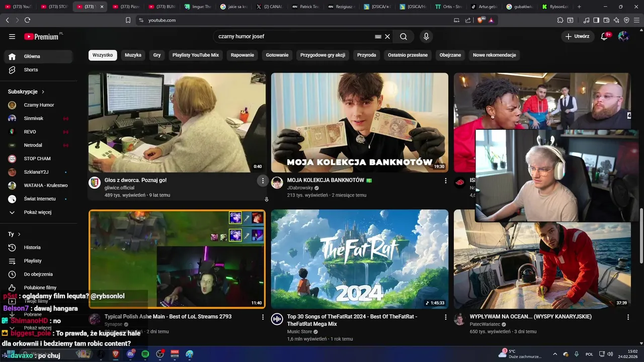Go to Główna home in sidebar

[x=39, y=56]
